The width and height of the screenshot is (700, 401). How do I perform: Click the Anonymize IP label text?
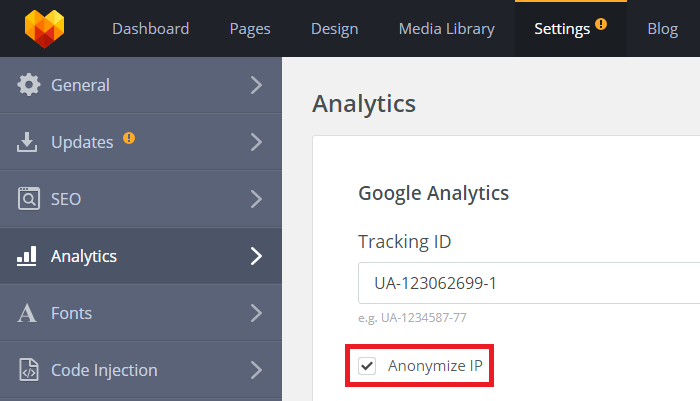[x=435, y=366]
